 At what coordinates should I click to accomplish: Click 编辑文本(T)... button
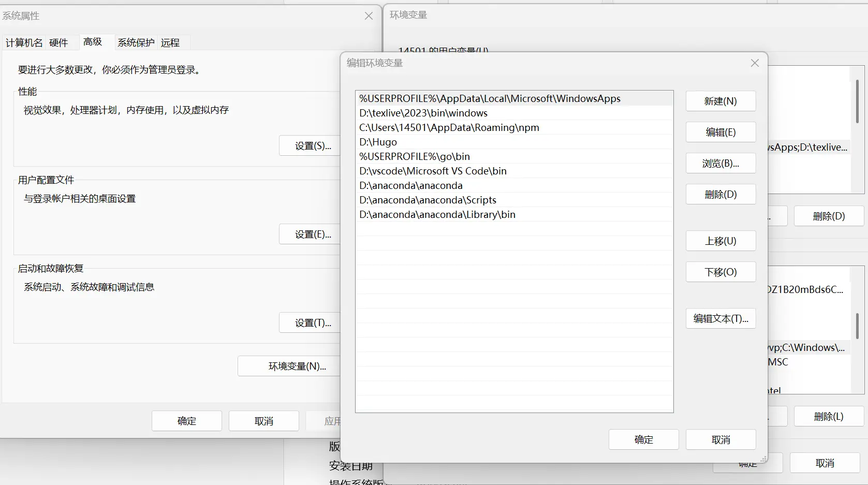(x=720, y=318)
